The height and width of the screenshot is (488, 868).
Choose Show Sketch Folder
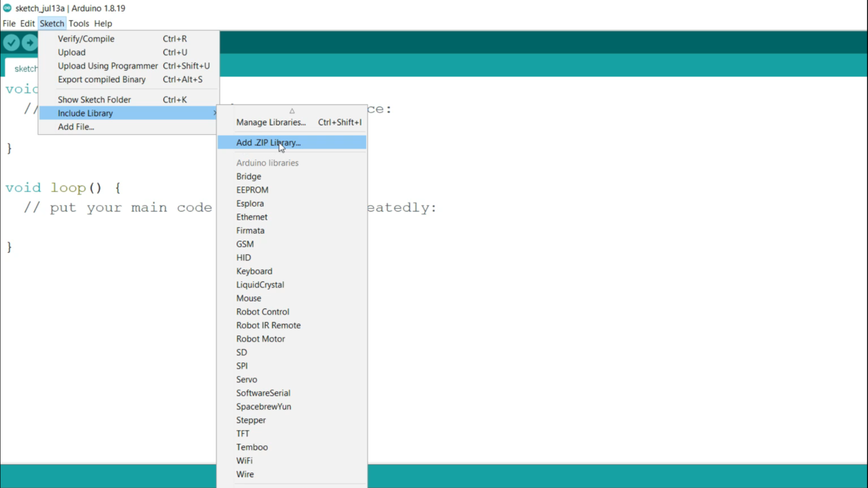coord(129,100)
